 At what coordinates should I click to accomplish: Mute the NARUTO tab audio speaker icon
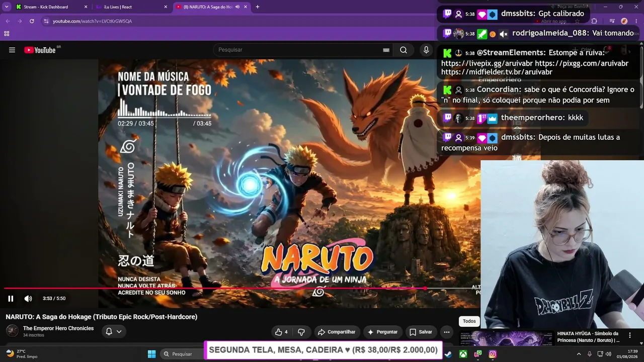coord(237,7)
